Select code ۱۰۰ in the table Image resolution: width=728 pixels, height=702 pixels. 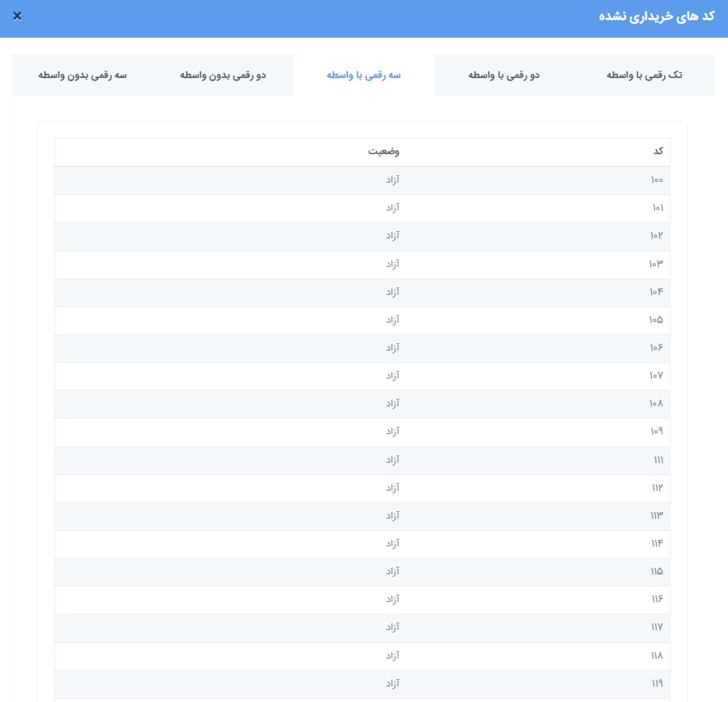pos(657,180)
